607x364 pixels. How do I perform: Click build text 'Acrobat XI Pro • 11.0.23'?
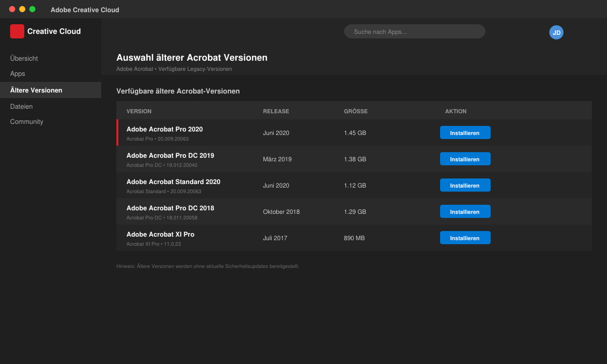click(154, 244)
